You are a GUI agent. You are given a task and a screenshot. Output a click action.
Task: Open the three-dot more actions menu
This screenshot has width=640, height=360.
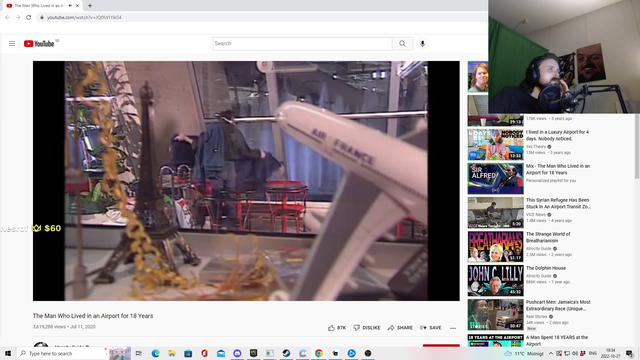tap(453, 328)
